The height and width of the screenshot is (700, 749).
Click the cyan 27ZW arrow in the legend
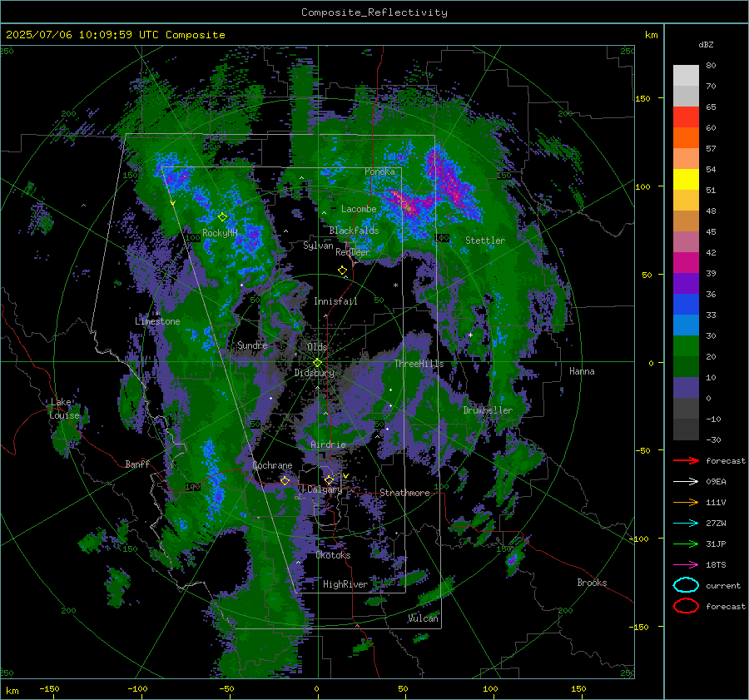(x=686, y=524)
